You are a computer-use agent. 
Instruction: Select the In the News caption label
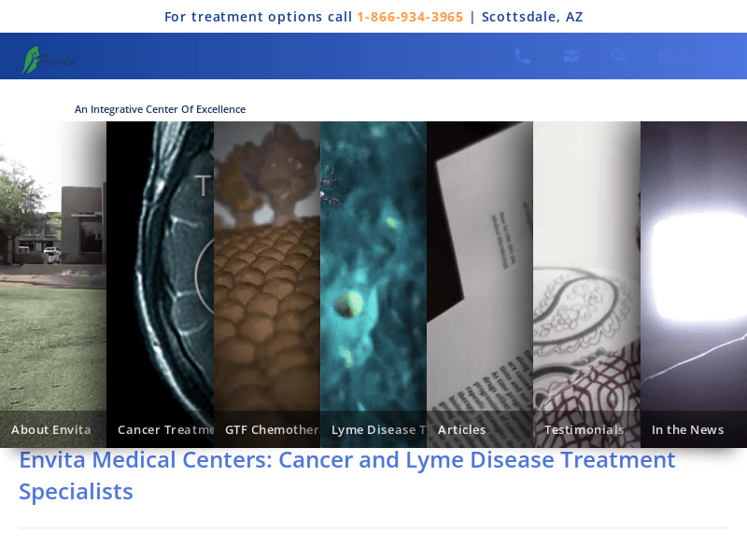point(687,429)
